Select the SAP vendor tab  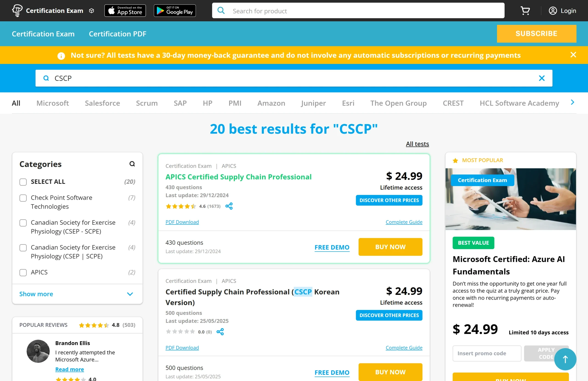click(x=180, y=103)
